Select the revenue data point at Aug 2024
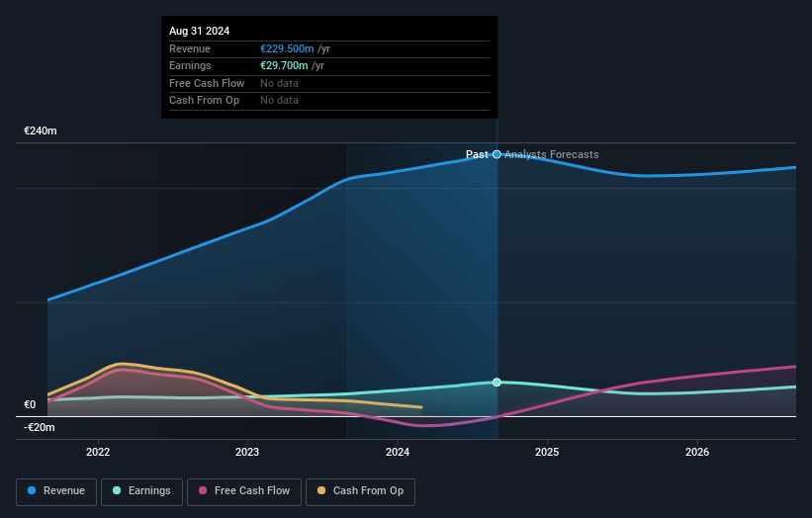This screenshot has width=812, height=518. tap(496, 154)
